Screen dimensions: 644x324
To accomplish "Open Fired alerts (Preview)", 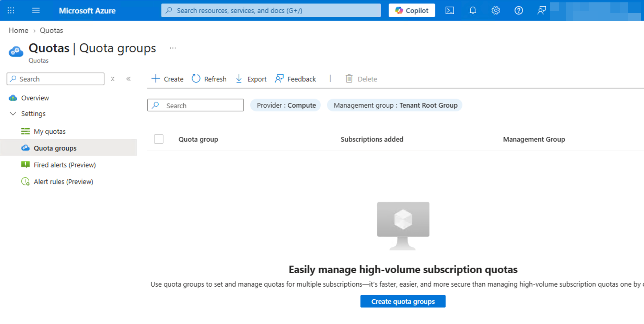I will point(65,165).
